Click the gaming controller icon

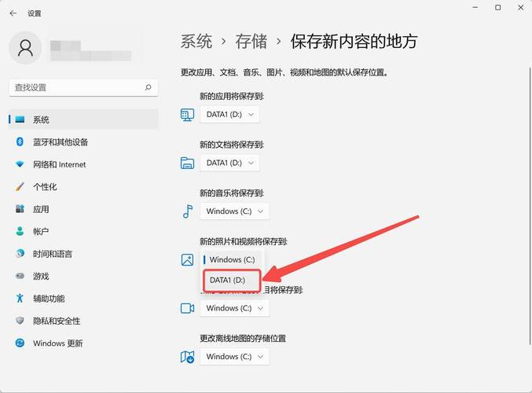20,276
